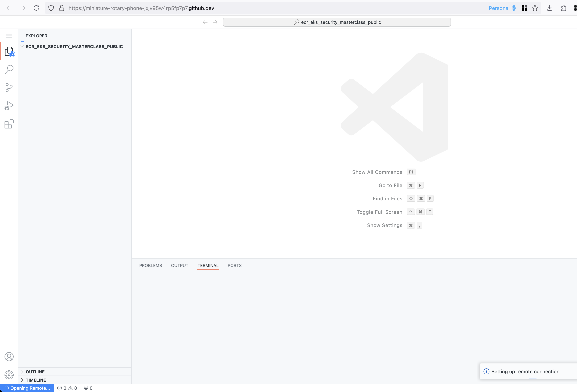Click the command center search box
577x392 pixels.
[x=337, y=22]
